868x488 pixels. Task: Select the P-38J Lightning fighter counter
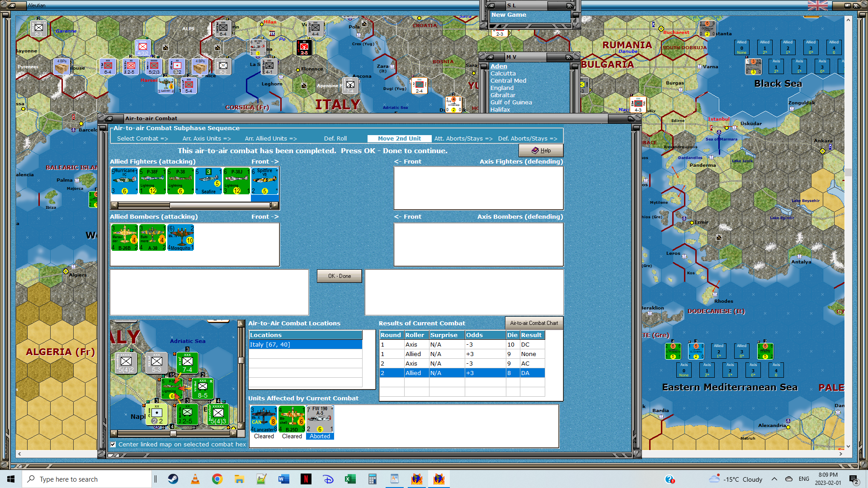[236, 181]
